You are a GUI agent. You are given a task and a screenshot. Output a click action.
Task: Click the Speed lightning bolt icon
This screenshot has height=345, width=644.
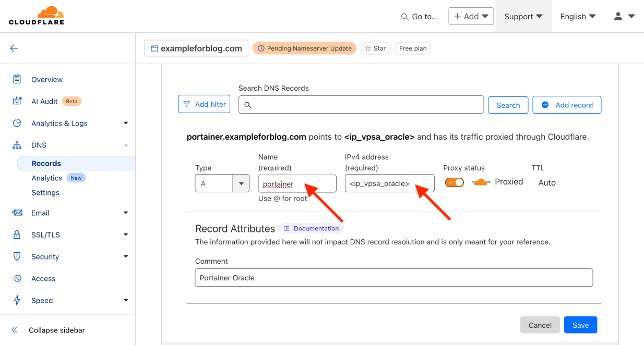coord(17,300)
